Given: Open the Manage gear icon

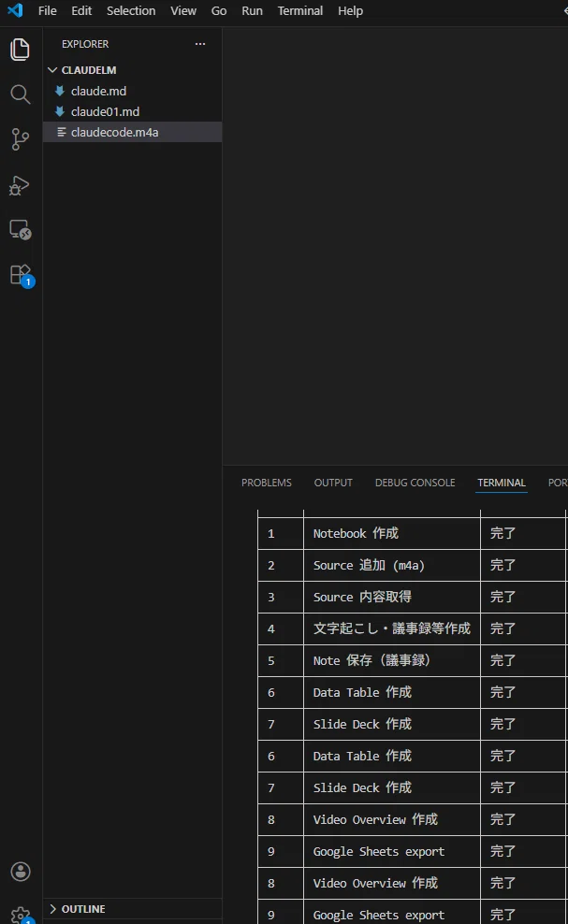Looking at the screenshot, I should coord(20,915).
